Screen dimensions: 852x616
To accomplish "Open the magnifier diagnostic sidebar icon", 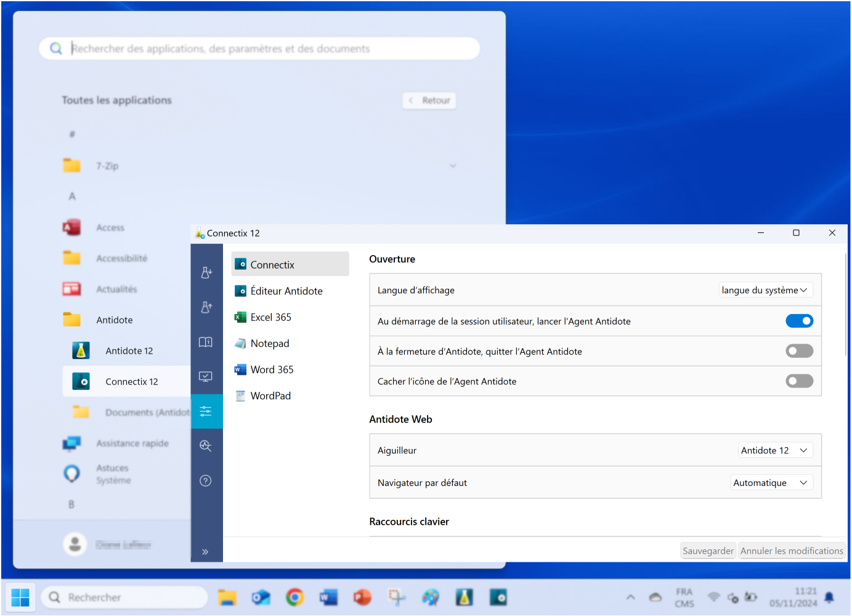I will pyautogui.click(x=206, y=446).
